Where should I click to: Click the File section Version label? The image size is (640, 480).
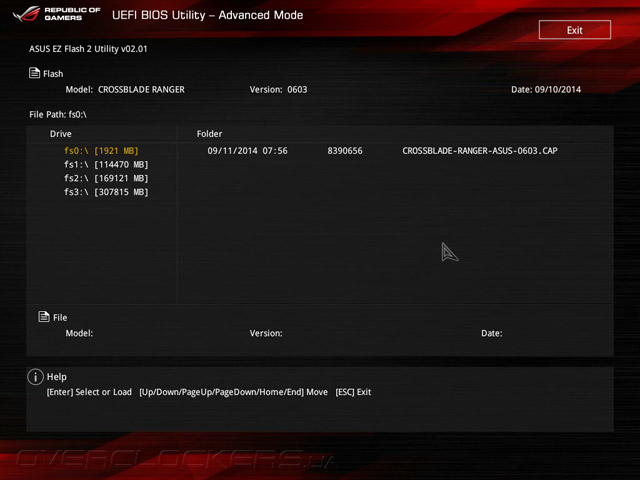[x=266, y=333]
